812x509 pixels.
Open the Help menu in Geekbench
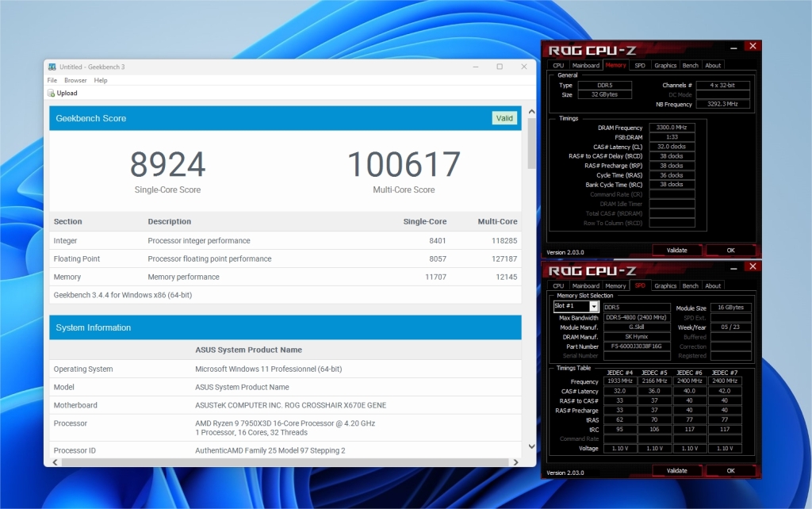101,80
